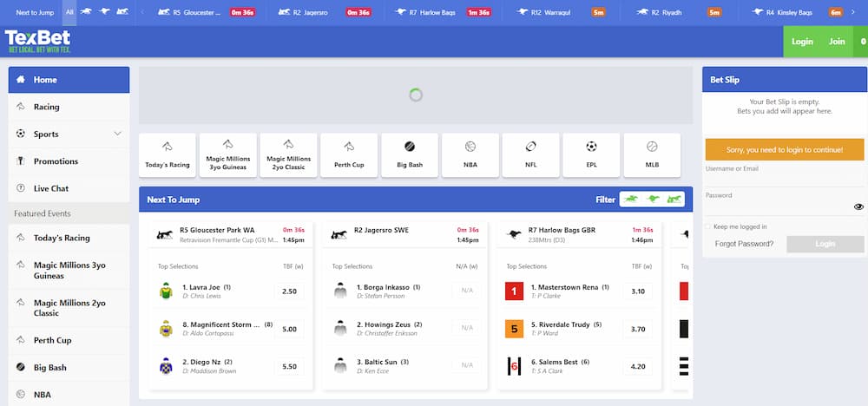Toggle horse racing filter in Next To Jump
The image size is (868, 406).
pos(631,200)
